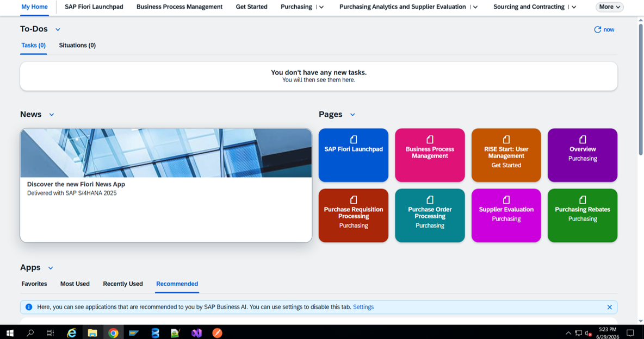The image size is (644, 339).
Task: Open the SAP Fiori Launchpad page tile
Action: click(353, 155)
